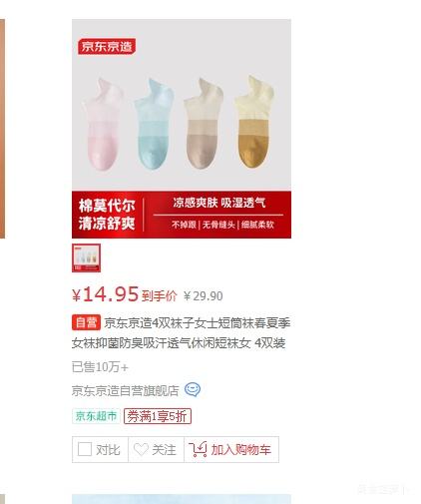The height and width of the screenshot is (504, 421).
Task: Click the 已售10万+ sales count
Action: [100, 367]
